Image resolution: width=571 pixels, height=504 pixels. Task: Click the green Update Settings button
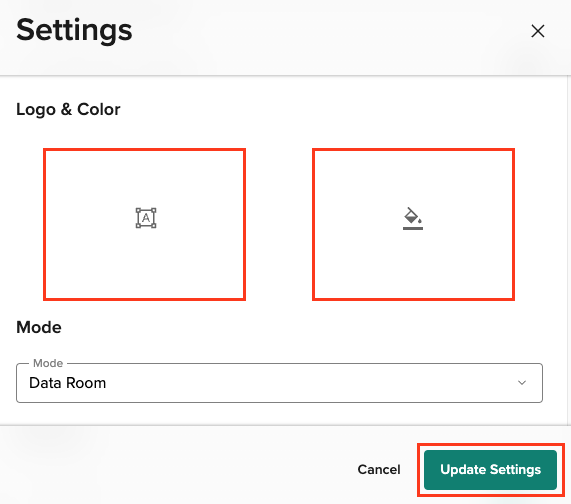[490, 470]
